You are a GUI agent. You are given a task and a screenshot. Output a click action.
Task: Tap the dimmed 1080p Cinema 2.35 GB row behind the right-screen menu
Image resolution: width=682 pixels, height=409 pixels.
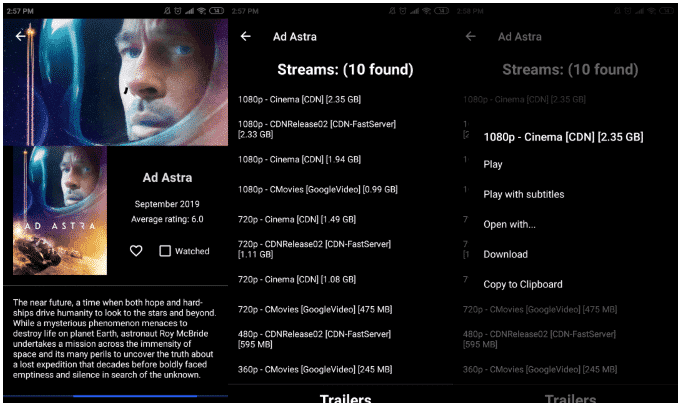tap(524, 100)
